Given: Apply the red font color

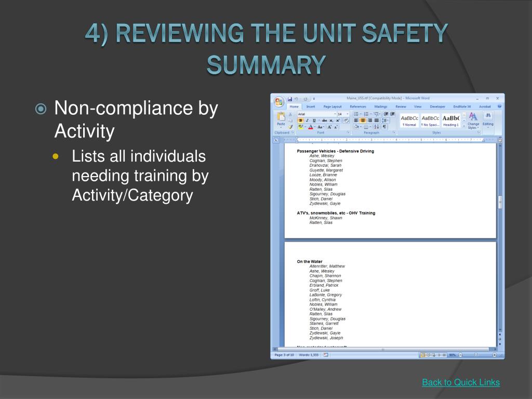Looking at the screenshot, I should (311, 127).
